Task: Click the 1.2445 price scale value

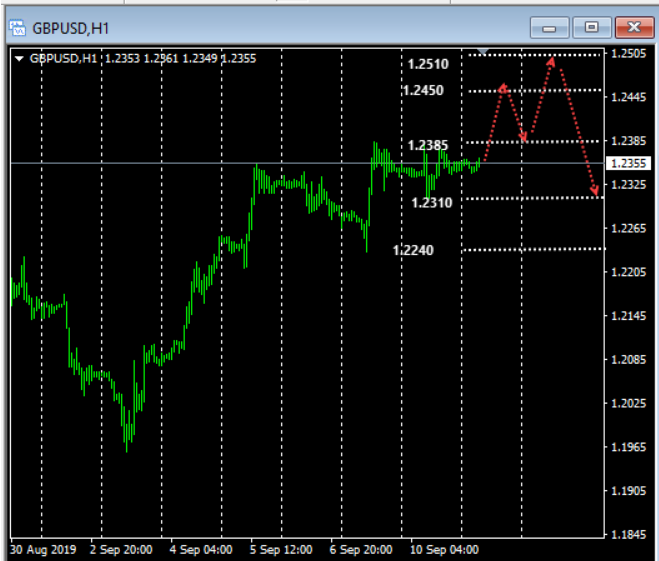Action: (629, 97)
